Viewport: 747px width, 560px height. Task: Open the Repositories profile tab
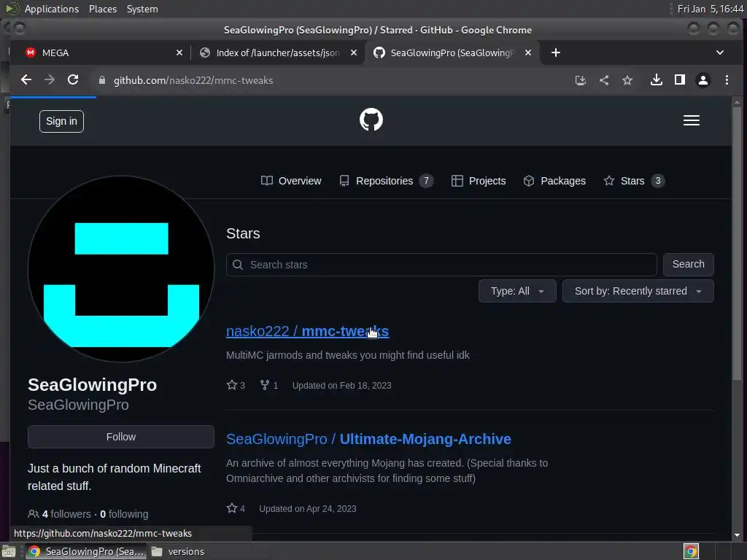tap(386, 181)
